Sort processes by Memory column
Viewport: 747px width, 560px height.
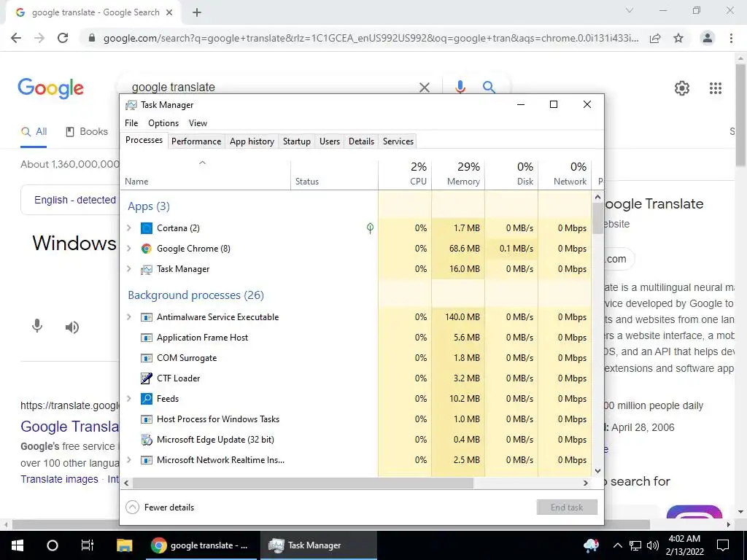point(458,174)
